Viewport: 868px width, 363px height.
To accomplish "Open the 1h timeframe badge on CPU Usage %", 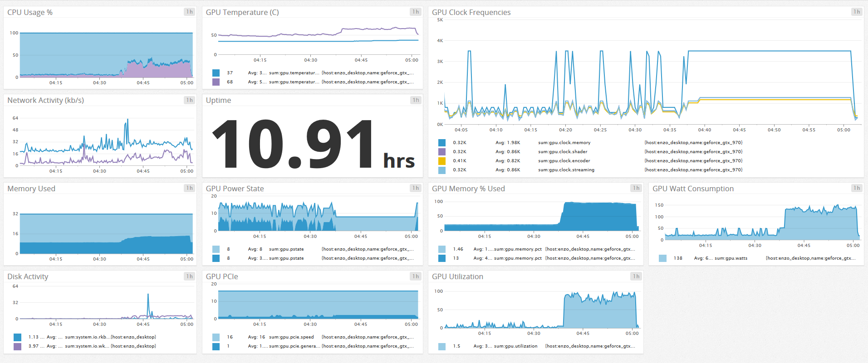I will (189, 12).
